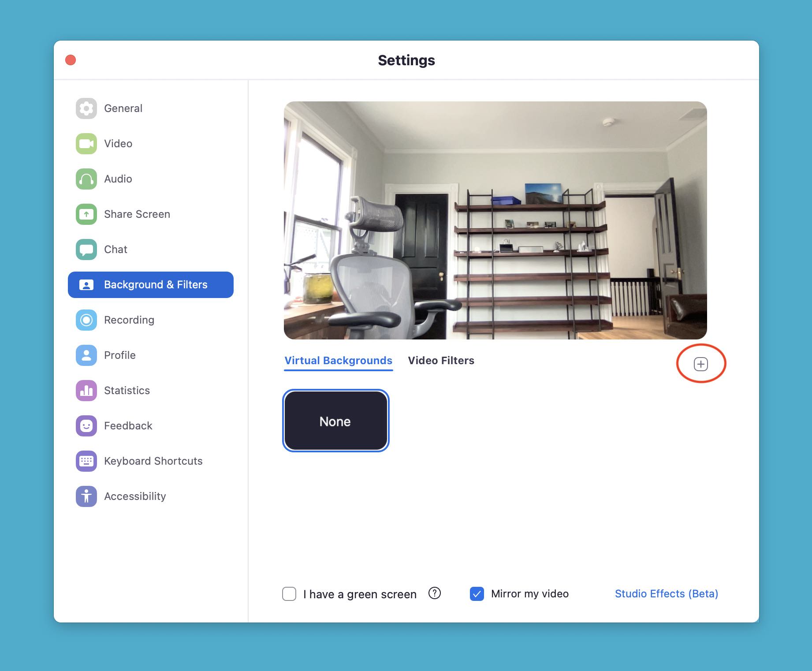Click the Recording circle icon

coord(86,320)
